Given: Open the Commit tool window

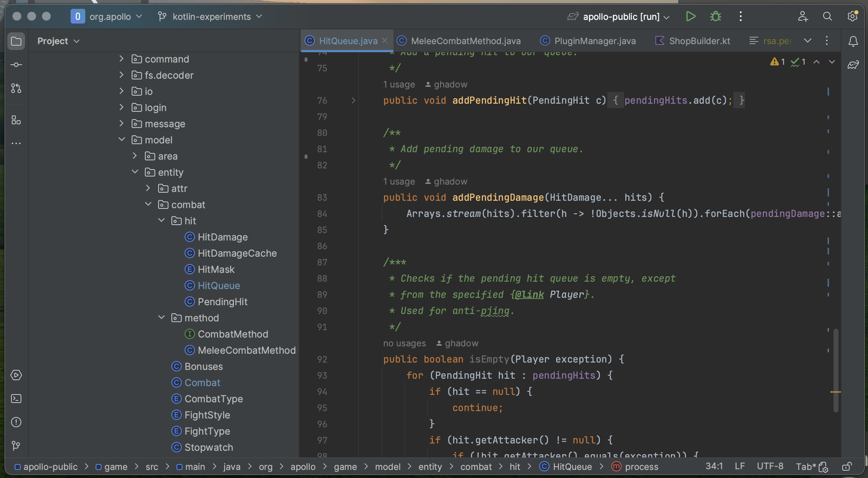Looking at the screenshot, I should (16, 65).
